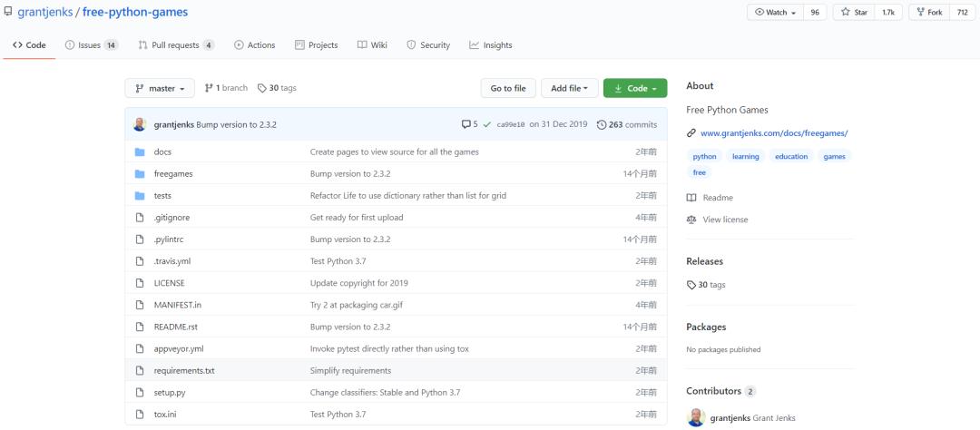Click the tag icon under Releases
The height and width of the screenshot is (430, 980).
coord(691,285)
